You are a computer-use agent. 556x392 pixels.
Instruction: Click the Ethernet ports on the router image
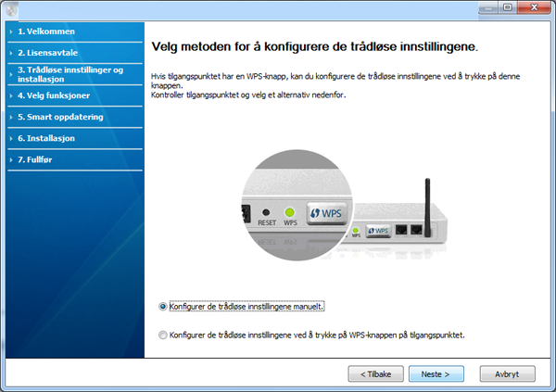point(409,230)
